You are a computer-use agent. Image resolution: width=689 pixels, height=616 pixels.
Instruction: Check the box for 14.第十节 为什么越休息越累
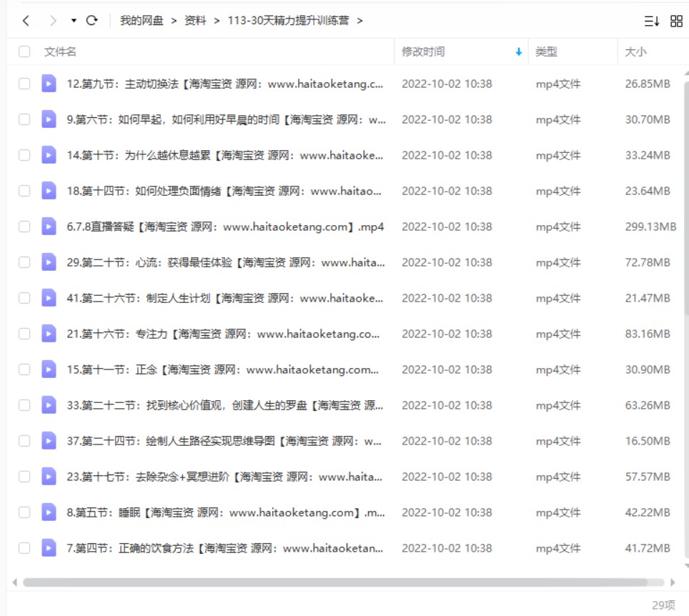(24, 155)
